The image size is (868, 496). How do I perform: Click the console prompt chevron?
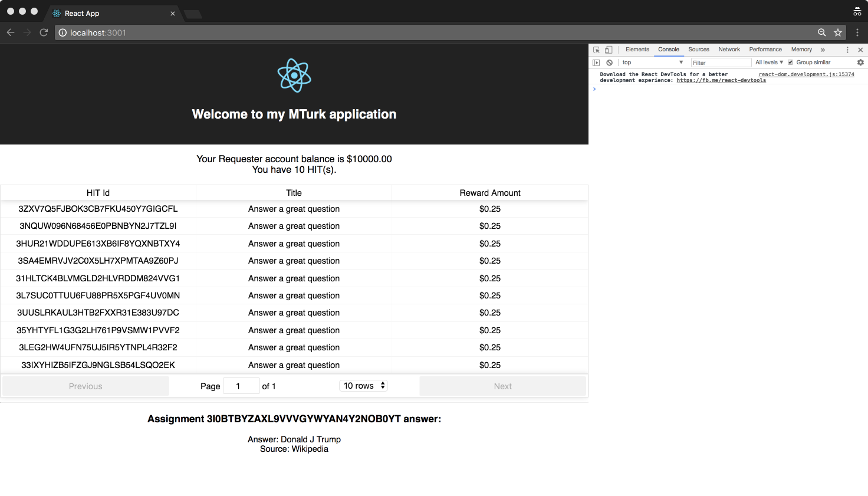(x=594, y=89)
